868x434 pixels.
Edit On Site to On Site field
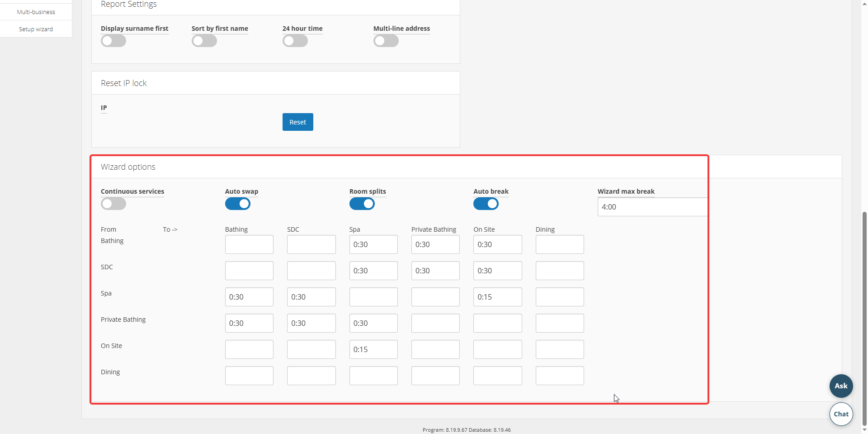coord(498,349)
